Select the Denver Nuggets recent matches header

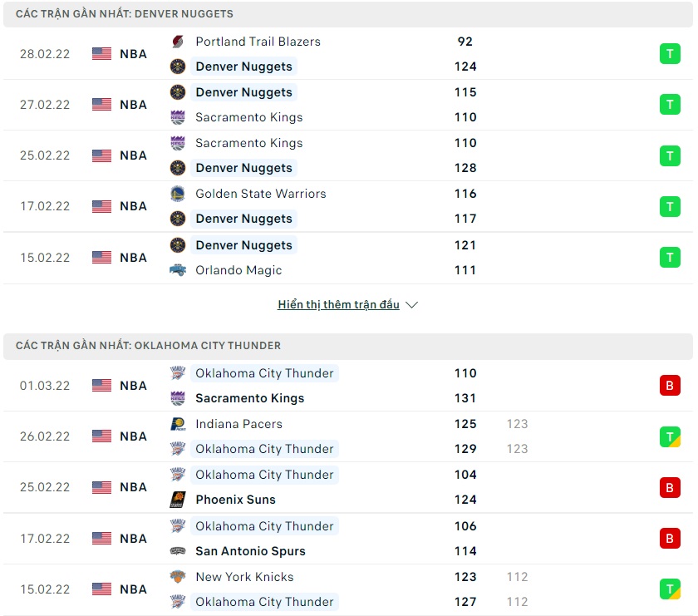point(125,14)
